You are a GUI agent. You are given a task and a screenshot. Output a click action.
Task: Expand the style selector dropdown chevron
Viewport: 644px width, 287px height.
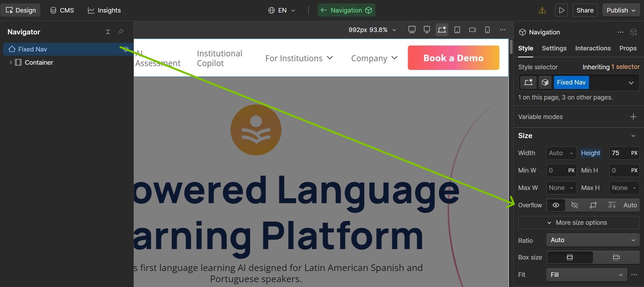pyautogui.click(x=631, y=83)
